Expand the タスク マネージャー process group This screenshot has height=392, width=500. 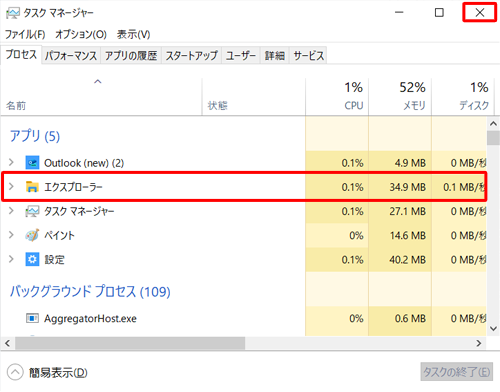[11, 211]
